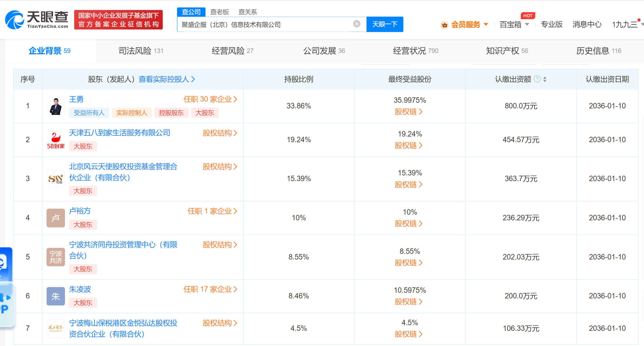Select the 经营风险 tab
This screenshot has width=644, height=346.
click(233, 51)
